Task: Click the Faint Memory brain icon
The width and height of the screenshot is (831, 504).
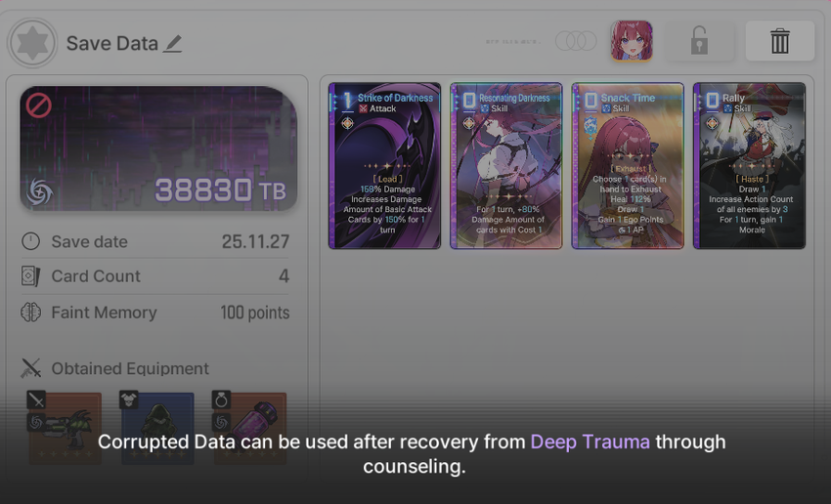Action: [30, 313]
